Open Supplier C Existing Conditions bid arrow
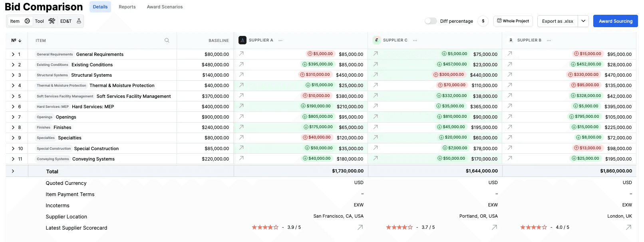Image resolution: width=644 pixels, height=242 pixels. (376, 64)
